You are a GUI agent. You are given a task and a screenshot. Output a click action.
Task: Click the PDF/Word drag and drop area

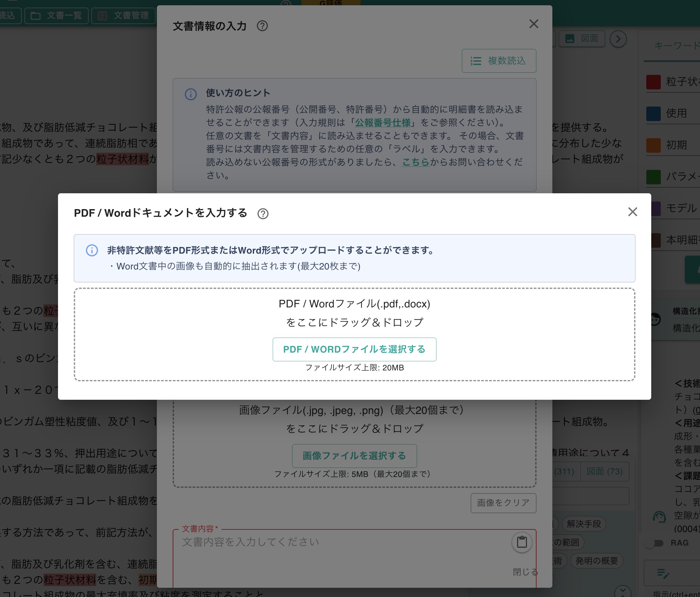click(x=354, y=335)
